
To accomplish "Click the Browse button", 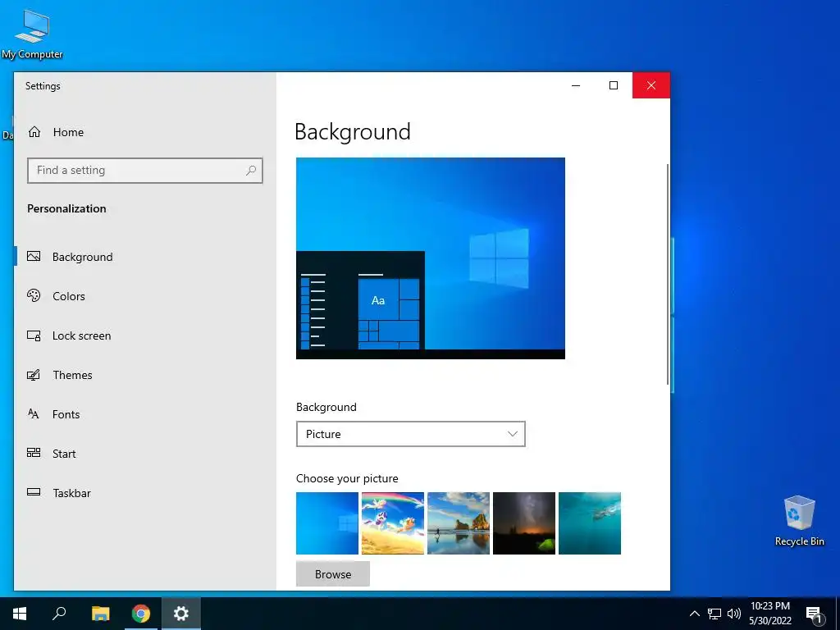I will [x=333, y=574].
